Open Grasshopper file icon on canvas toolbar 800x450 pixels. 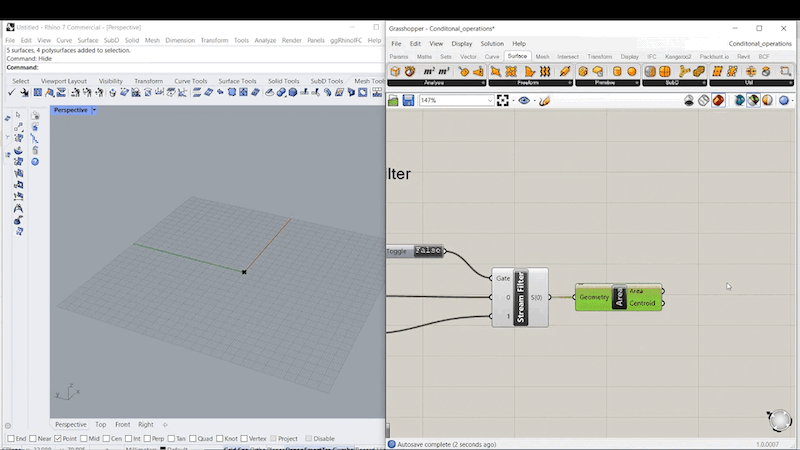click(393, 101)
